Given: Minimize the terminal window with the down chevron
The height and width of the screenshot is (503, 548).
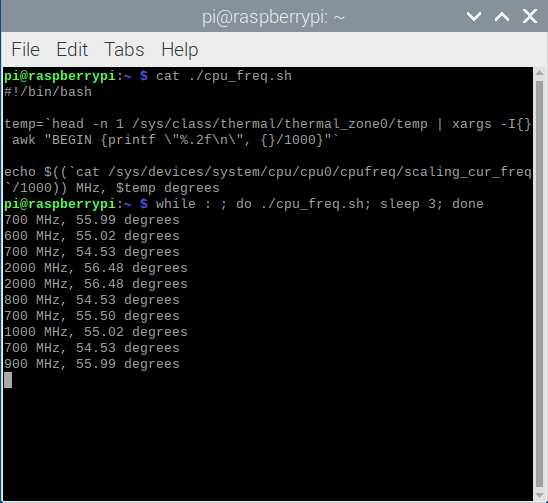Looking at the screenshot, I should [x=474, y=16].
